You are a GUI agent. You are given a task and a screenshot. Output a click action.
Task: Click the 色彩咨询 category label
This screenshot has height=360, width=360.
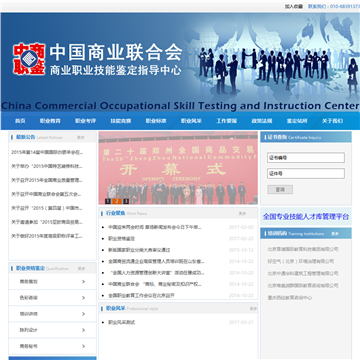tap(29, 298)
